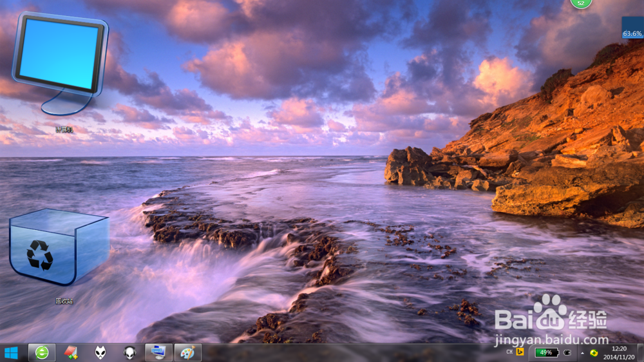Click the CH input language indicator
The image size is (644, 362).
(509, 352)
